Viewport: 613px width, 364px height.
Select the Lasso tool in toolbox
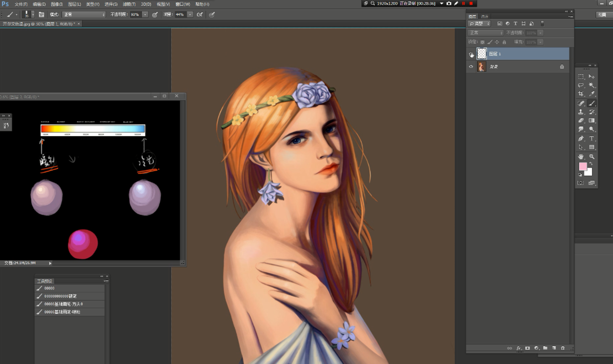581,85
